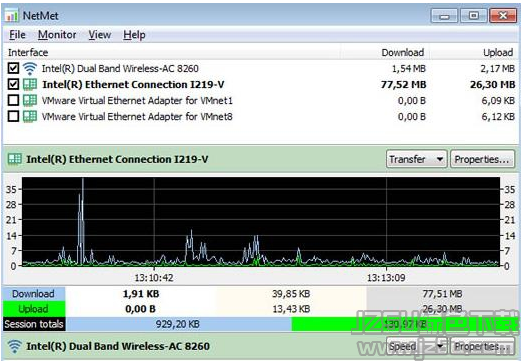Click the Ethernet icon in the graph panel header
Screen dimensions: 521x361
15,159
